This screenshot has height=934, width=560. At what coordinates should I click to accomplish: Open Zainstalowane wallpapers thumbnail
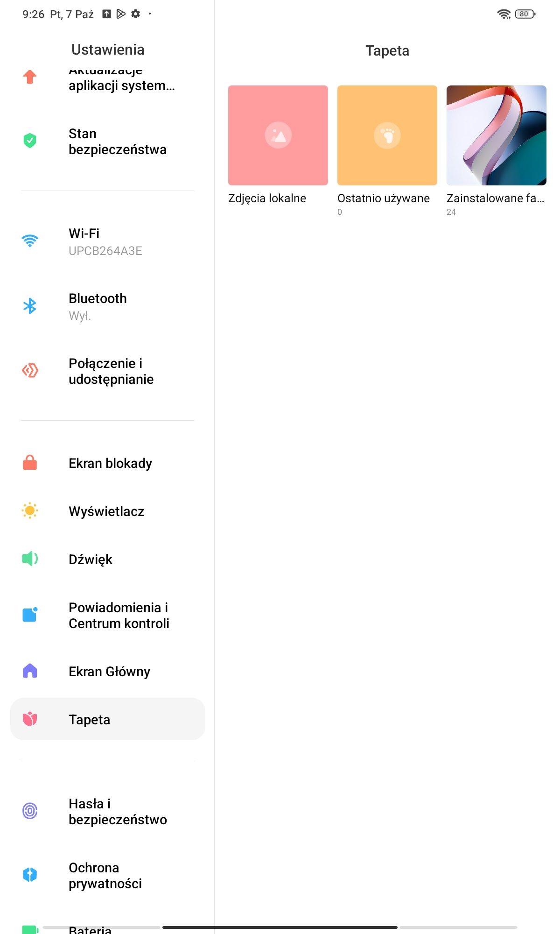click(x=497, y=135)
